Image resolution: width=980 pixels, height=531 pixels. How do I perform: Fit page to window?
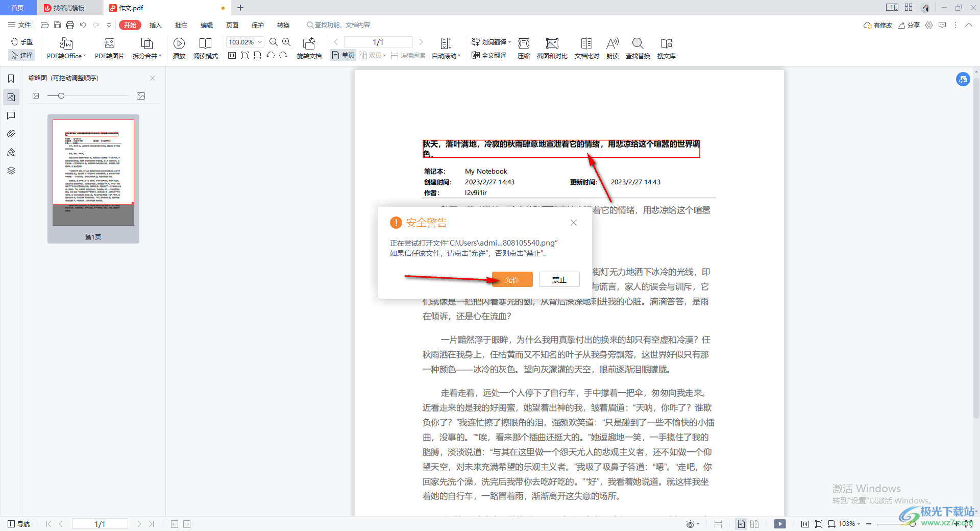tap(245, 55)
